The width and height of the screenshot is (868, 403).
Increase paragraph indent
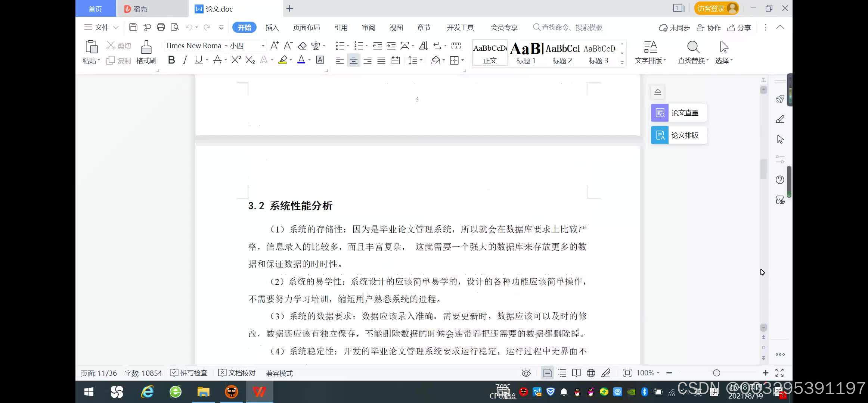pyautogui.click(x=391, y=46)
